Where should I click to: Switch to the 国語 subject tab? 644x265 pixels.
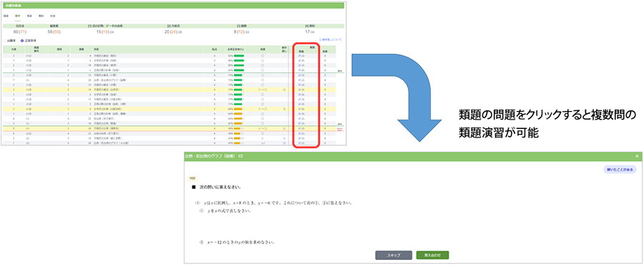[x=6, y=15]
